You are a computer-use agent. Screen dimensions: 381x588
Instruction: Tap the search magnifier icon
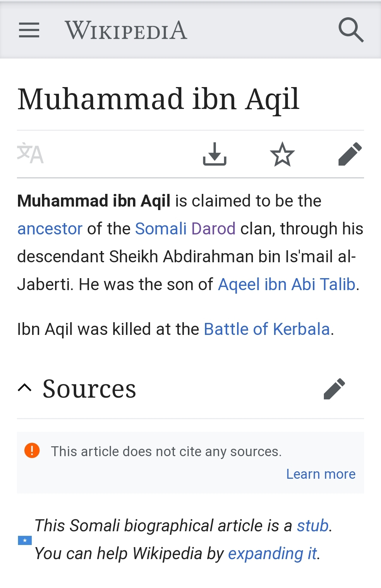(351, 30)
